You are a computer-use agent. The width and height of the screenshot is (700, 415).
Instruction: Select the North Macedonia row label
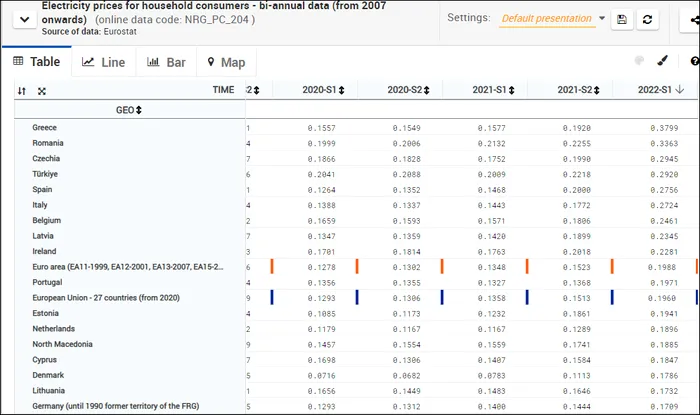62,344
